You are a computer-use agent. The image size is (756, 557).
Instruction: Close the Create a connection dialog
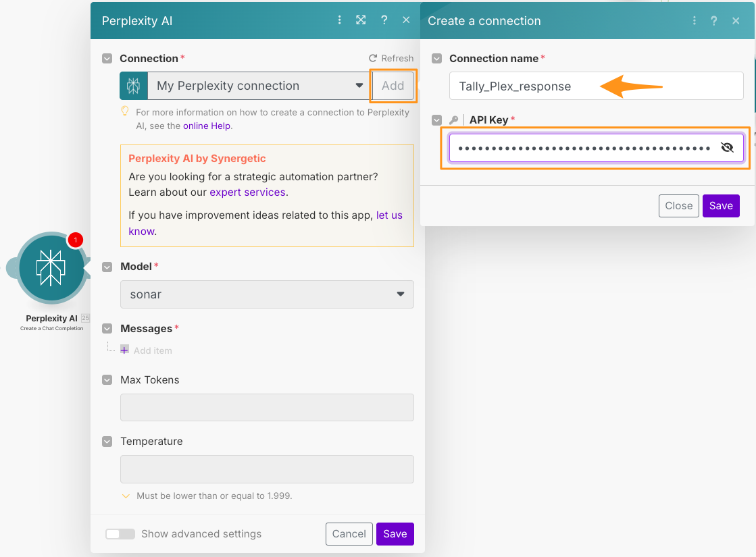coord(736,20)
